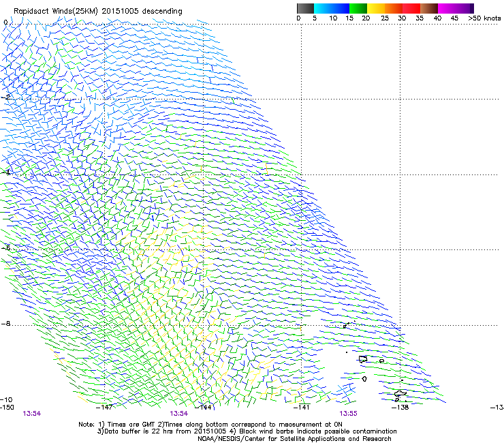Click the ">50 knots" legend label
Screen dimensions: 504x443
[484, 18]
